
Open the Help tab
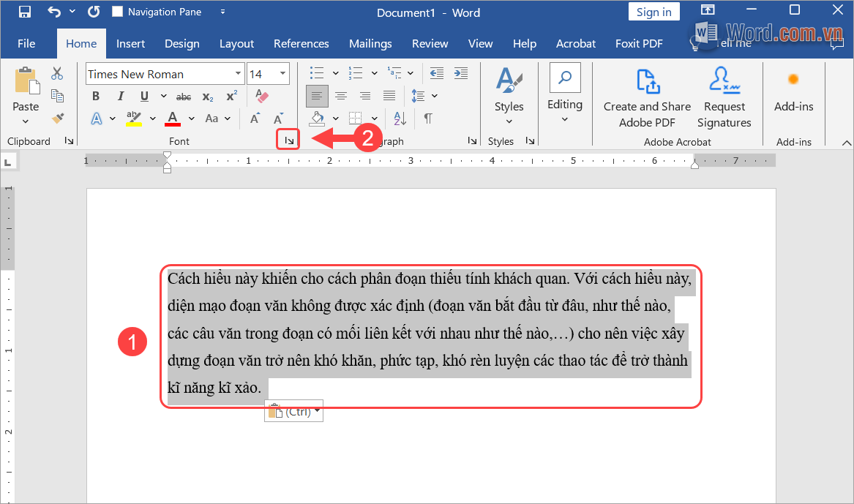(525, 44)
